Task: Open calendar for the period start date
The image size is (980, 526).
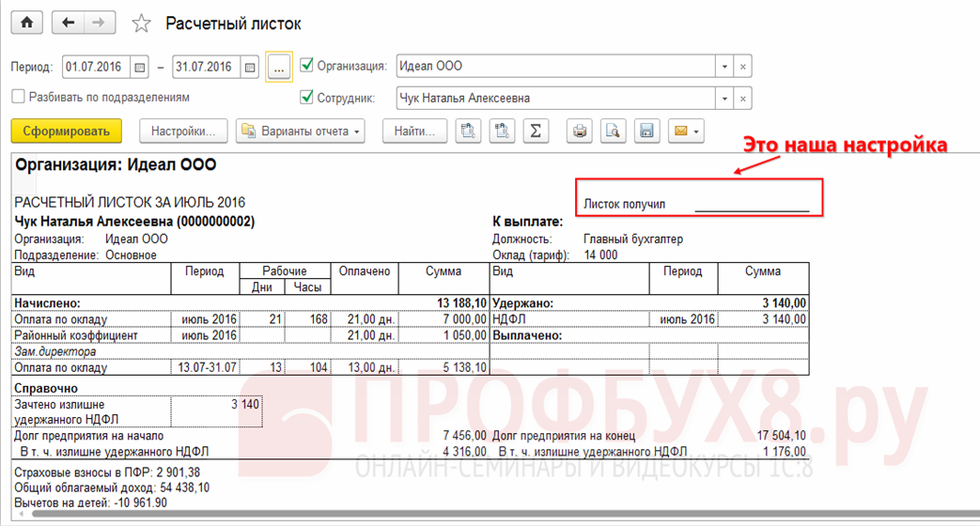Action: point(140,68)
